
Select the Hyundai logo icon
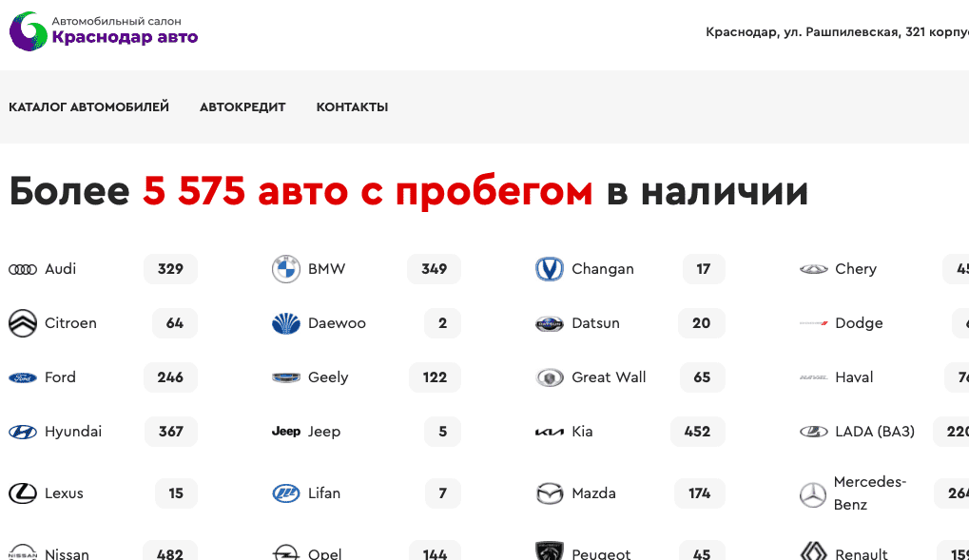23,433
